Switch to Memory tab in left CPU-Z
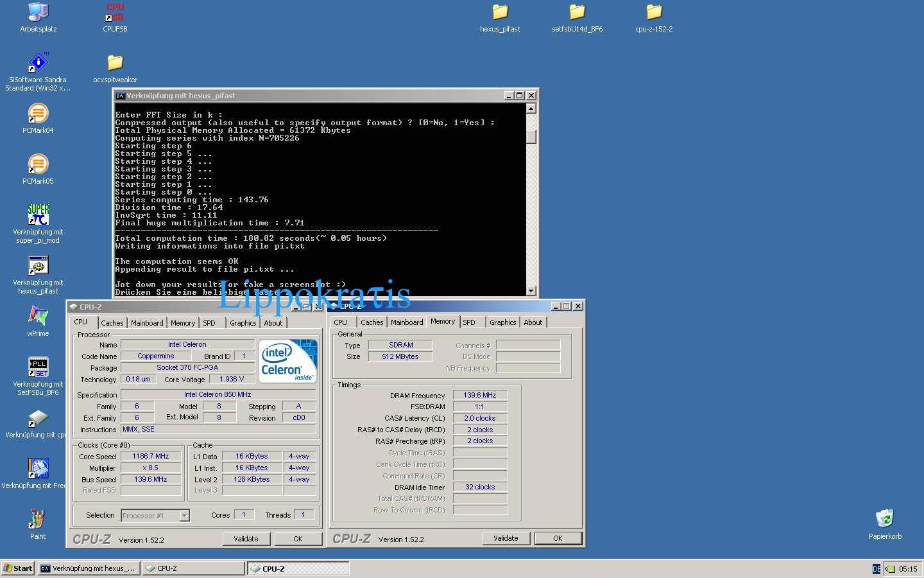924x578 pixels. (183, 323)
